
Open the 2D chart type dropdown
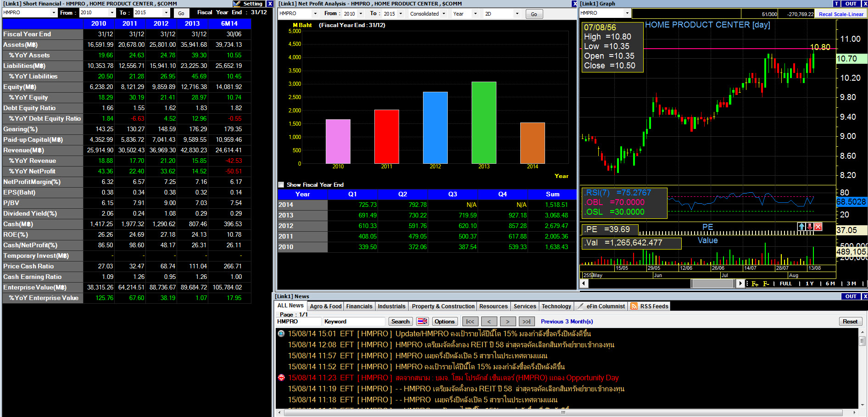(517, 14)
